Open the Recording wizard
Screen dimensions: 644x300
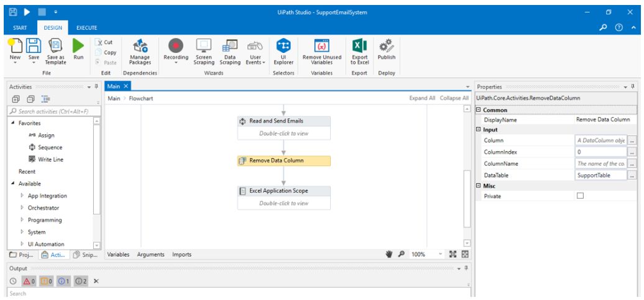click(x=176, y=52)
